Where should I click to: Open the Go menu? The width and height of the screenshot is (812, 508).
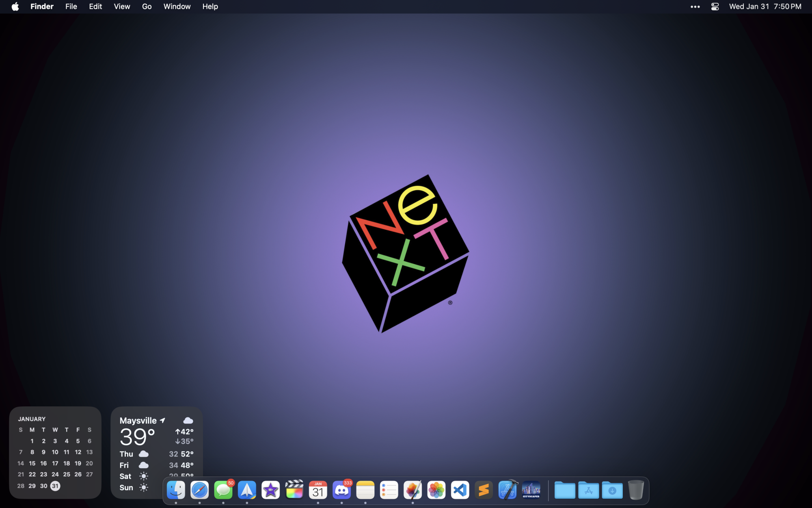point(147,7)
